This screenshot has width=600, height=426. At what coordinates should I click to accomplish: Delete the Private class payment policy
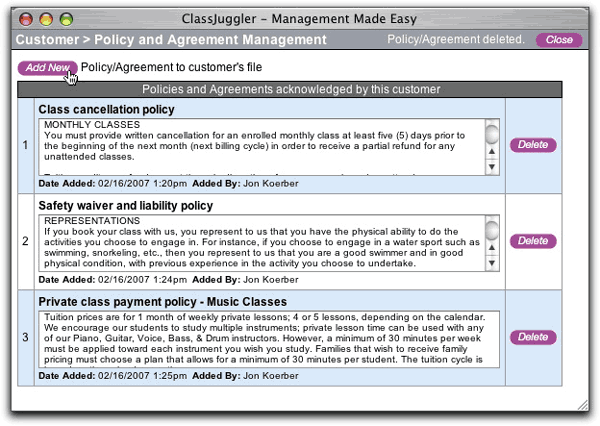(533, 337)
